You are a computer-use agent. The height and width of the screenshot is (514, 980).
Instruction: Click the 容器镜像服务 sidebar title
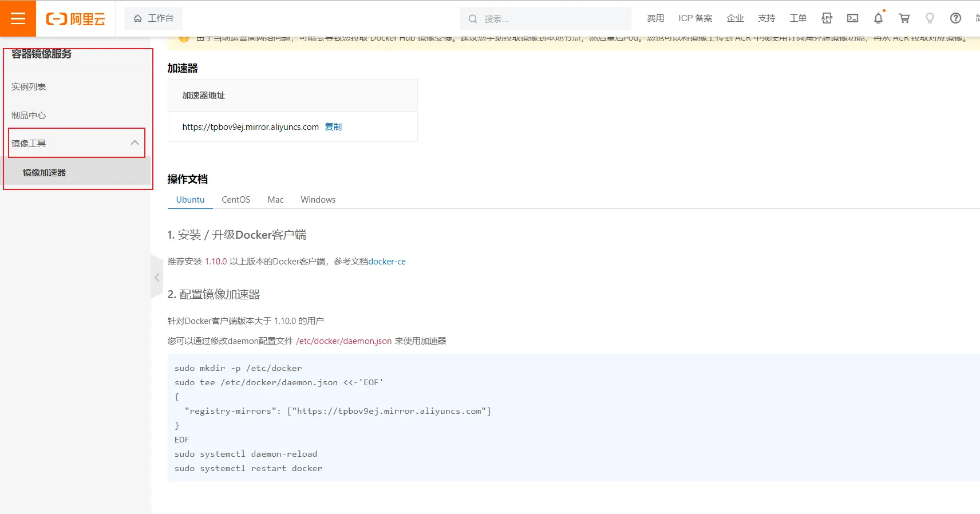pos(42,54)
